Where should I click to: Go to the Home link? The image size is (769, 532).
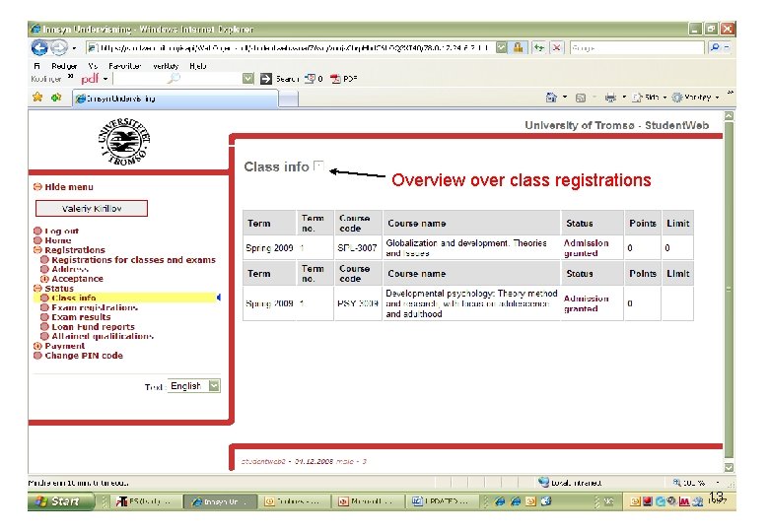[x=58, y=240]
